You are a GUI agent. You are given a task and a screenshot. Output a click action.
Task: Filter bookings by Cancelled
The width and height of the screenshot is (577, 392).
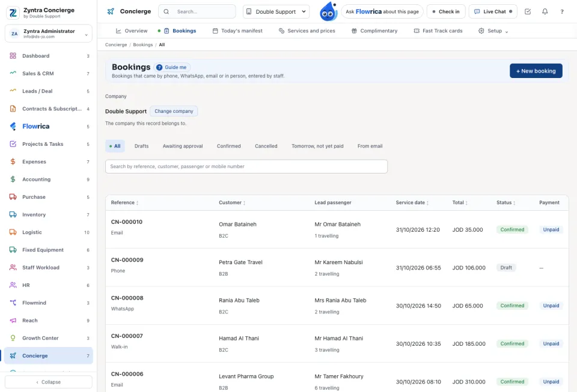(266, 146)
